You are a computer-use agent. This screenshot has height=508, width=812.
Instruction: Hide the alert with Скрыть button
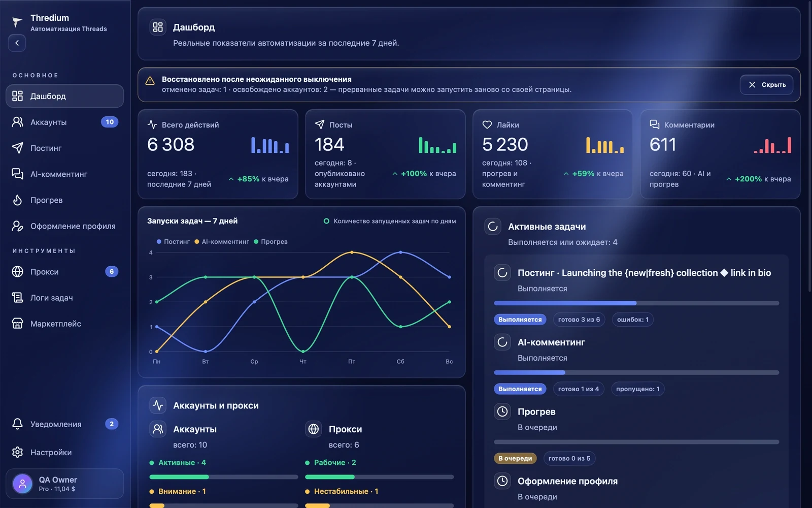tap(766, 85)
